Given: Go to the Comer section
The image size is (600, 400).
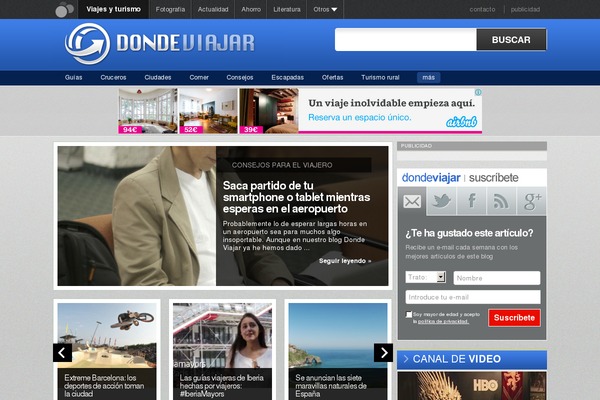Looking at the screenshot, I should 199,78.
